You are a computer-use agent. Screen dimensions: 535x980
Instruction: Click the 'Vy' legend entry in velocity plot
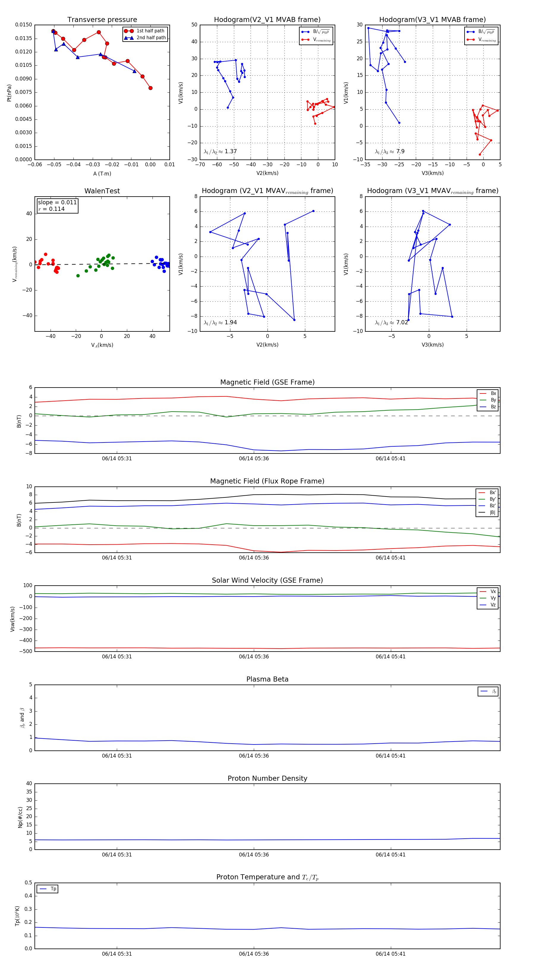(488, 598)
